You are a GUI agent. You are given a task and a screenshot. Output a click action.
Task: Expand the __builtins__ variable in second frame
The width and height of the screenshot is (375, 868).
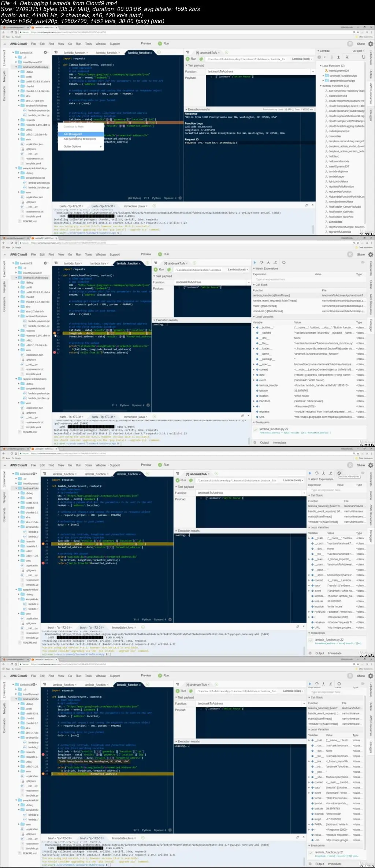254,328
